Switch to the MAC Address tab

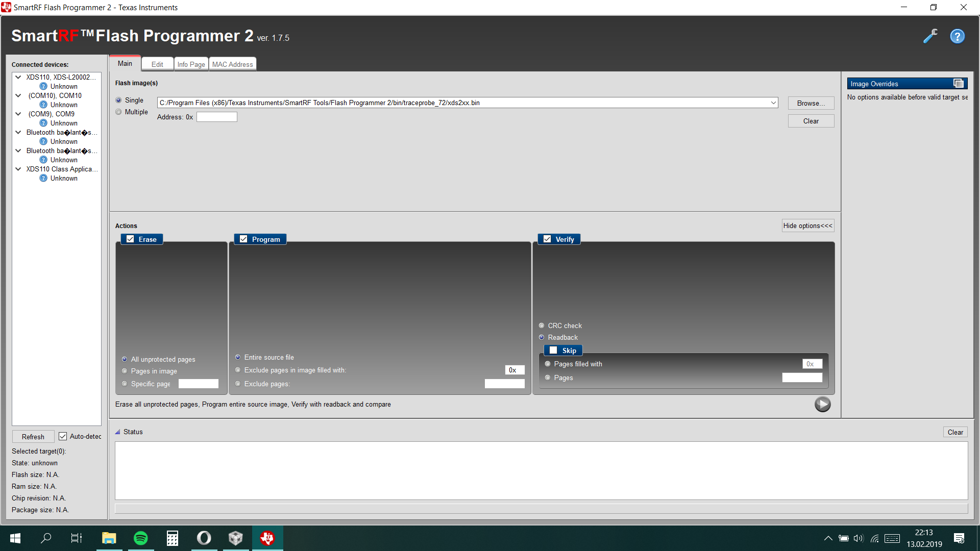tap(232, 63)
